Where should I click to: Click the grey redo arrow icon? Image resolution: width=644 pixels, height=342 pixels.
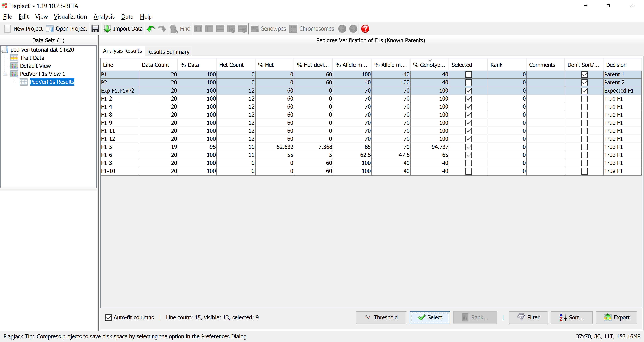click(162, 29)
